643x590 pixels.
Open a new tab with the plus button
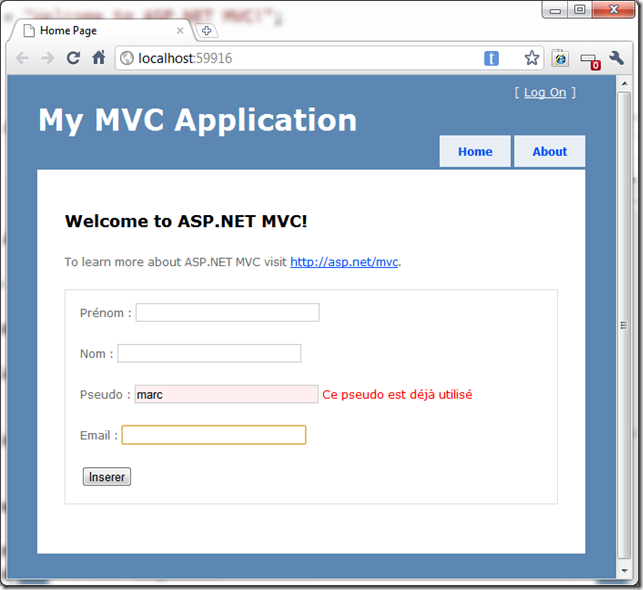point(206,30)
